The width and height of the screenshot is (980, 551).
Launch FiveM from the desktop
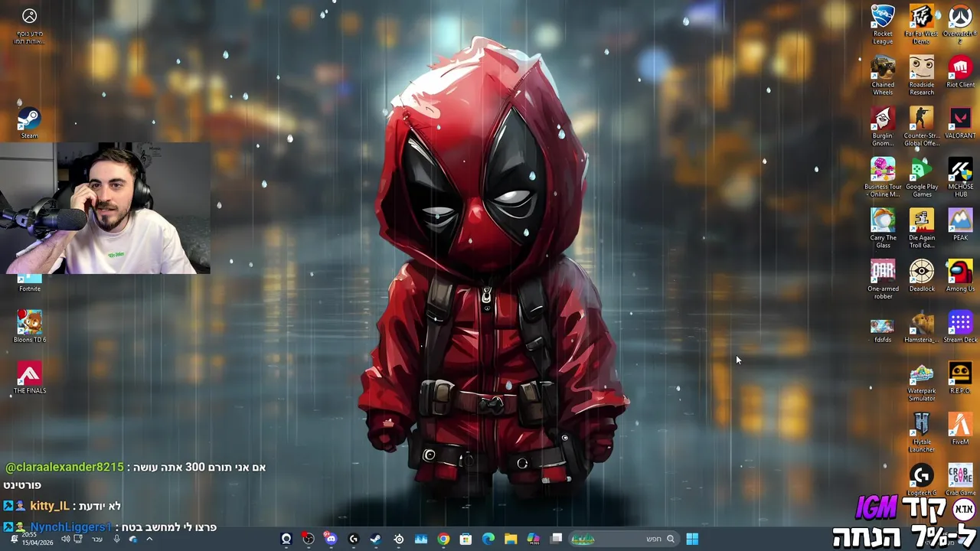tap(960, 429)
